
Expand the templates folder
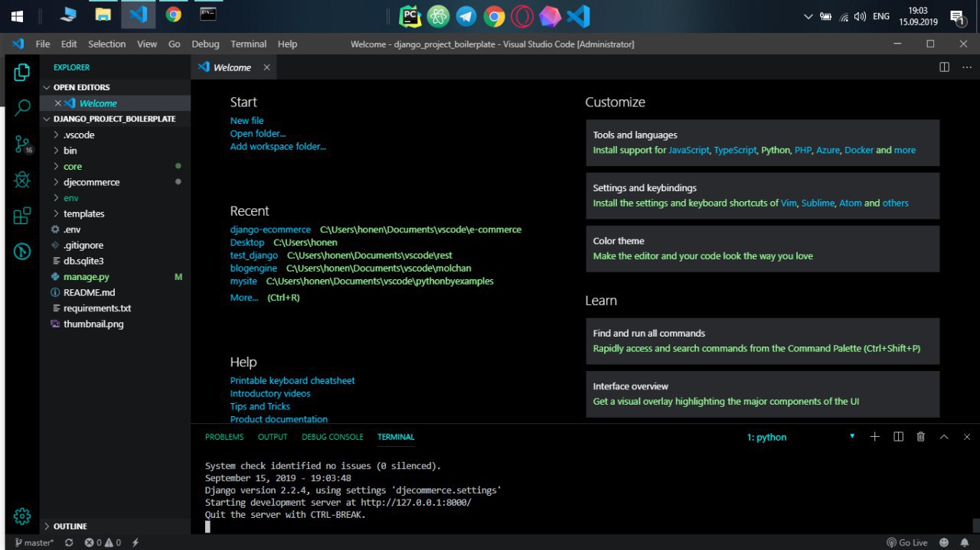[116, 213]
